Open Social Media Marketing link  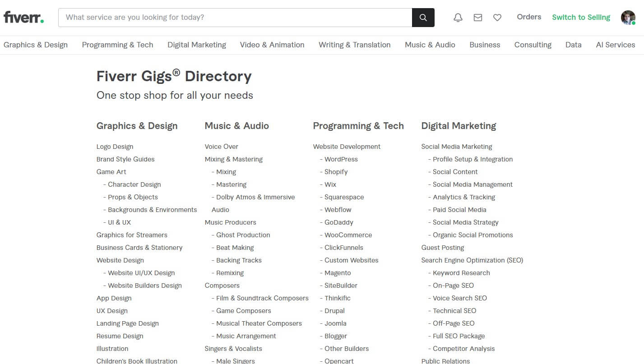pos(457,147)
